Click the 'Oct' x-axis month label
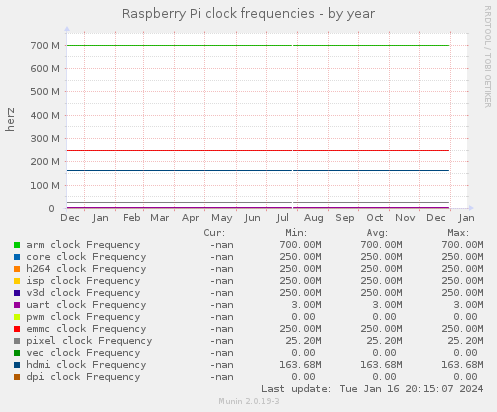 point(375,218)
